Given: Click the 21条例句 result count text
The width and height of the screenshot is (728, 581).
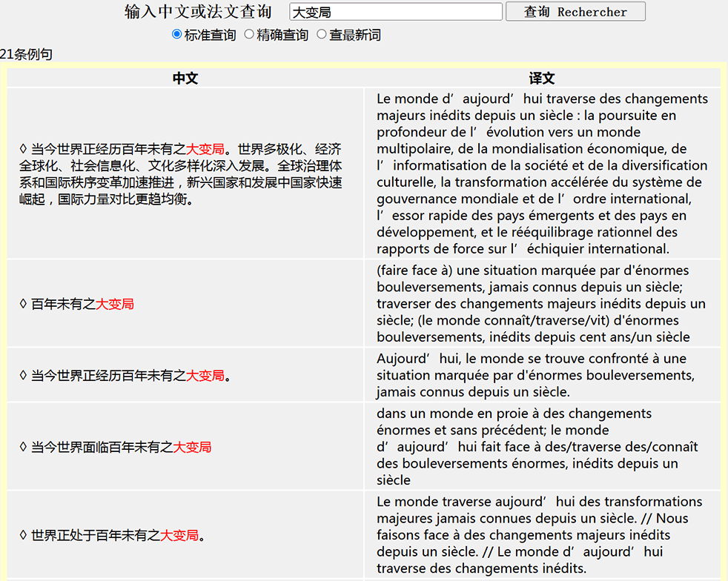Looking at the screenshot, I should coord(27,54).
